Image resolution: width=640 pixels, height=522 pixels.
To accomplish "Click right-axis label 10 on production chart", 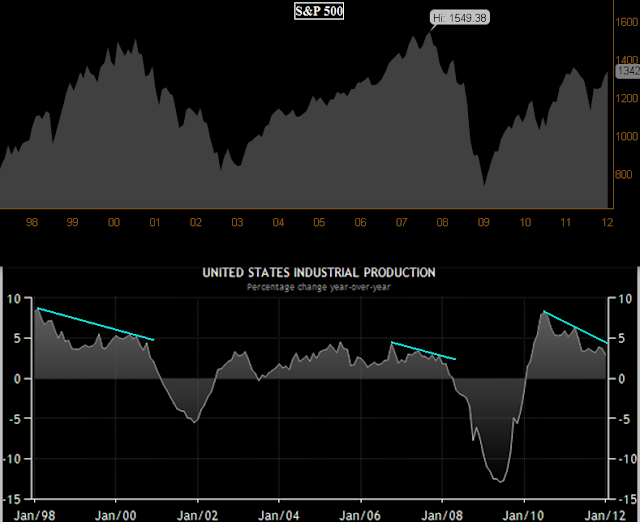I will click(x=625, y=299).
